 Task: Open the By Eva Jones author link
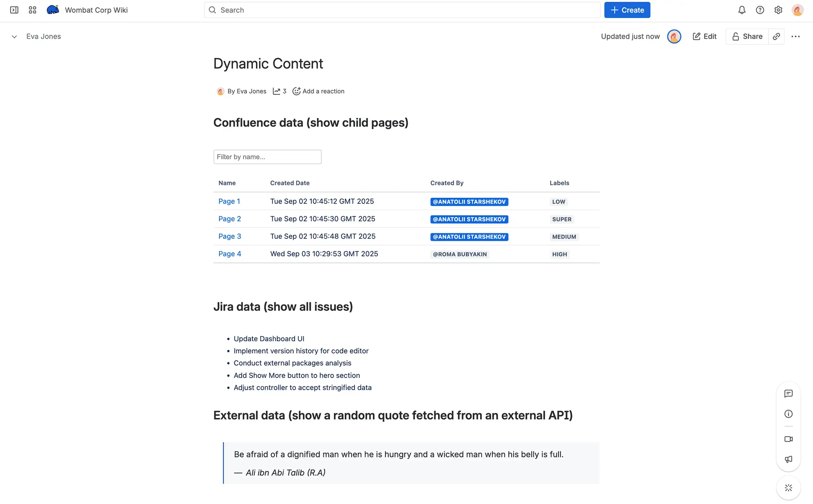click(247, 91)
